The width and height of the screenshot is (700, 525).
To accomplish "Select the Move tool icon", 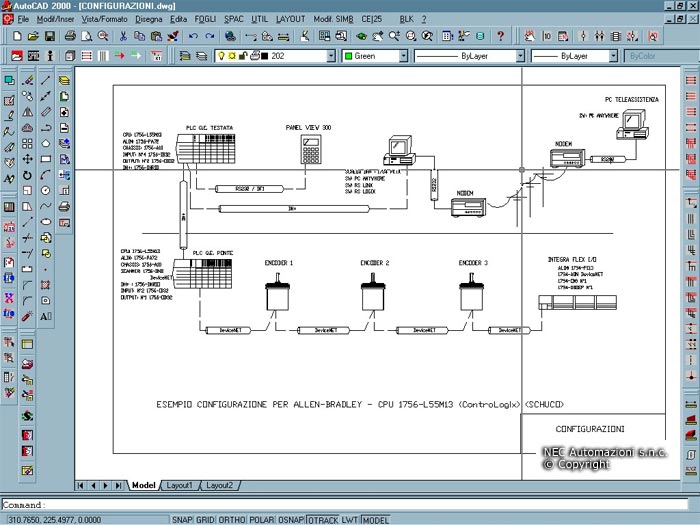I will tap(28, 159).
